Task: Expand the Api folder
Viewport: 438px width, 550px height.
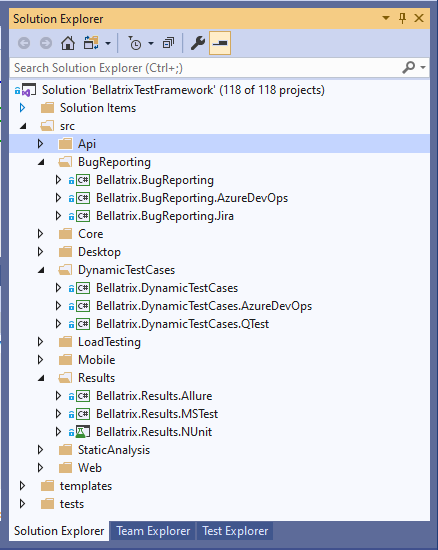Action: (x=40, y=144)
